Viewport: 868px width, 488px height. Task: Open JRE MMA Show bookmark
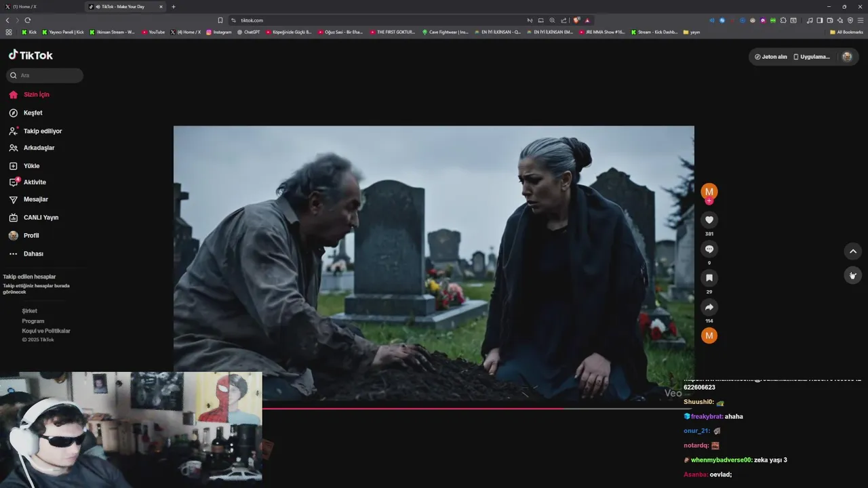[601, 32]
